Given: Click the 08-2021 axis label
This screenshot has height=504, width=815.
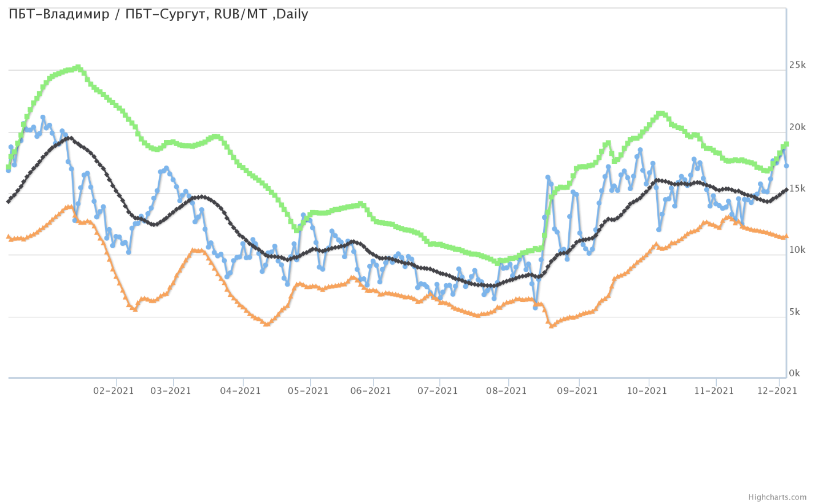Looking at the screenshot, I should (x=506, y=391).
